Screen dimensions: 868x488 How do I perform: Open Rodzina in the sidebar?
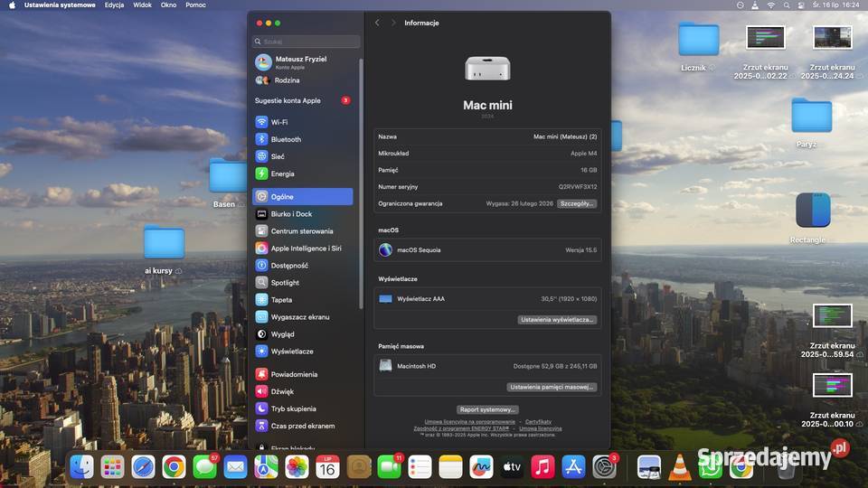pos(302,80)
